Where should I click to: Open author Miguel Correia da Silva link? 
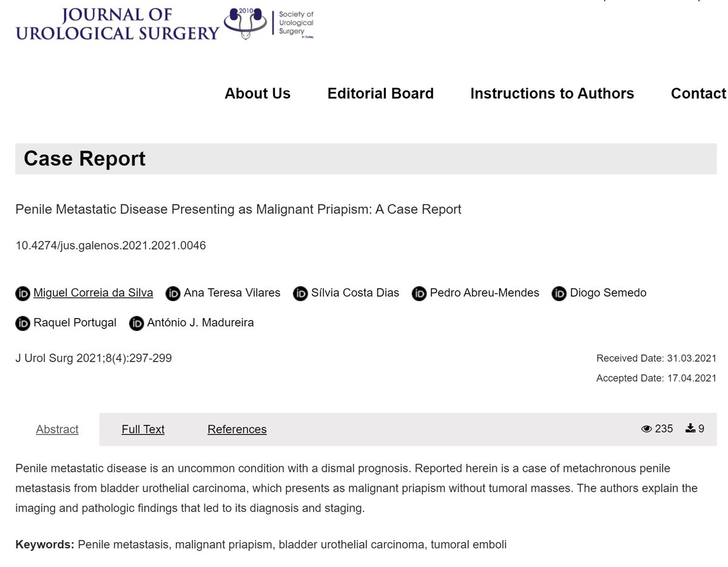[93, 293]
